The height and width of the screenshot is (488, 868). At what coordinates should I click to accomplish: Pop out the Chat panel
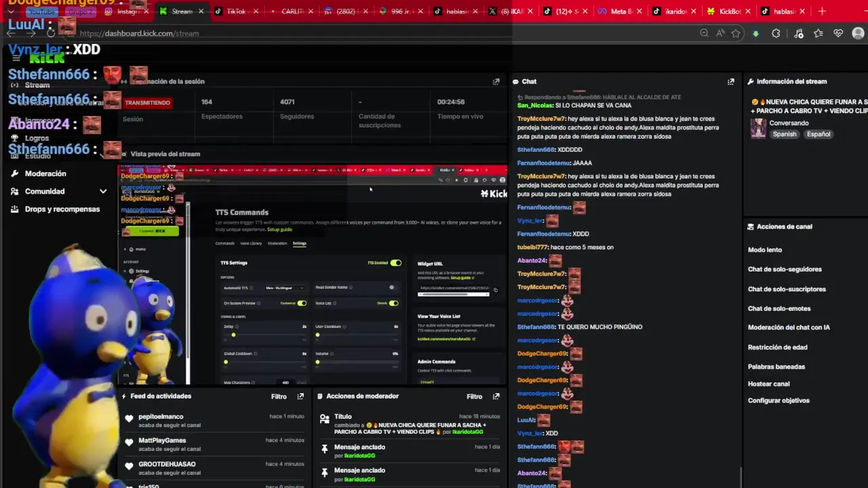pos(730,81)
